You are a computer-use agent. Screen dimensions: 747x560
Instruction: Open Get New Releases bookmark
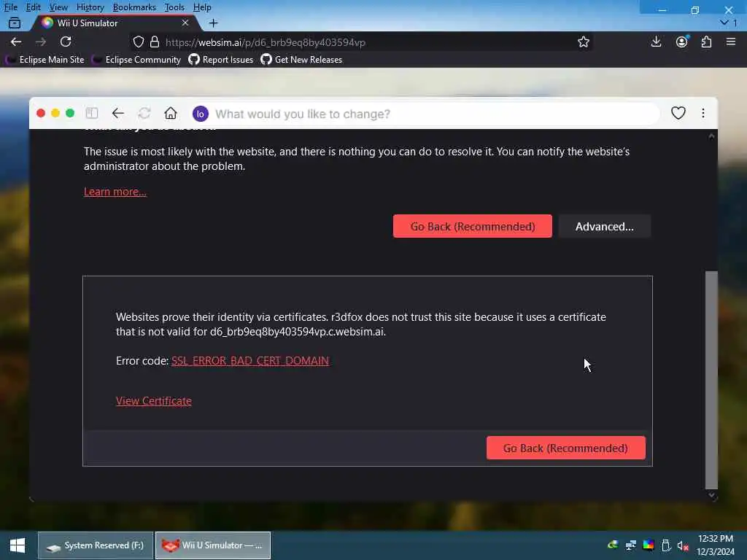click(301, 60)
